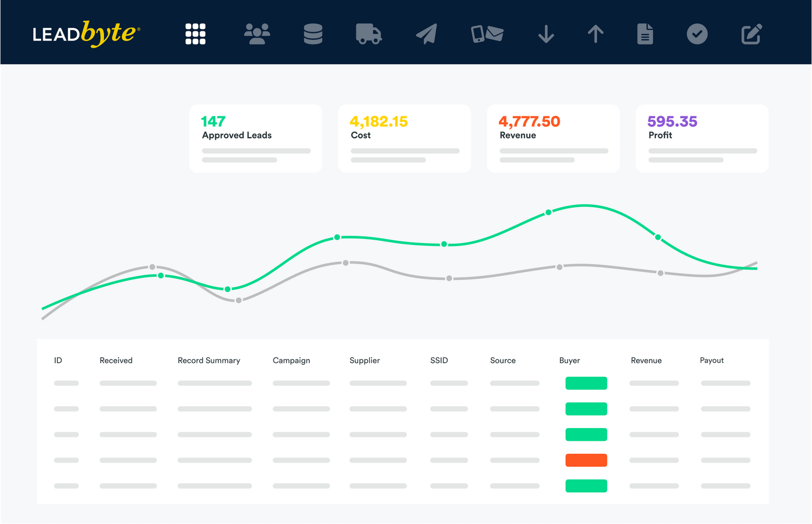This screenshot has height=524, width=812.
Task: Click the validation checkmark icon
Action: 697,34
